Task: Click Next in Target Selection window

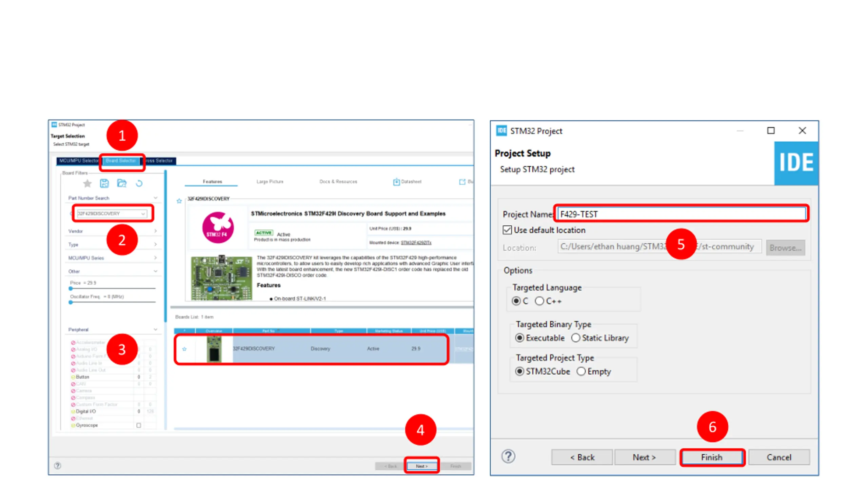Action: [x=421, y=466]
